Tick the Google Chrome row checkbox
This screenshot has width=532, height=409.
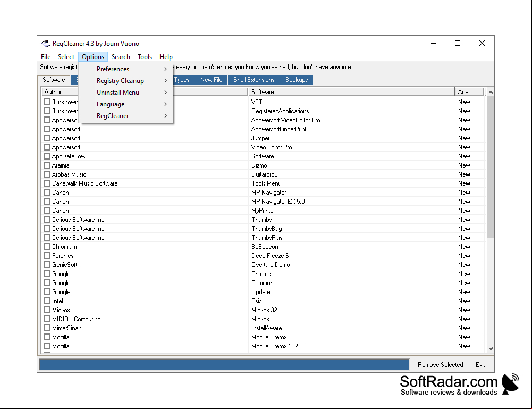[47, 274]
